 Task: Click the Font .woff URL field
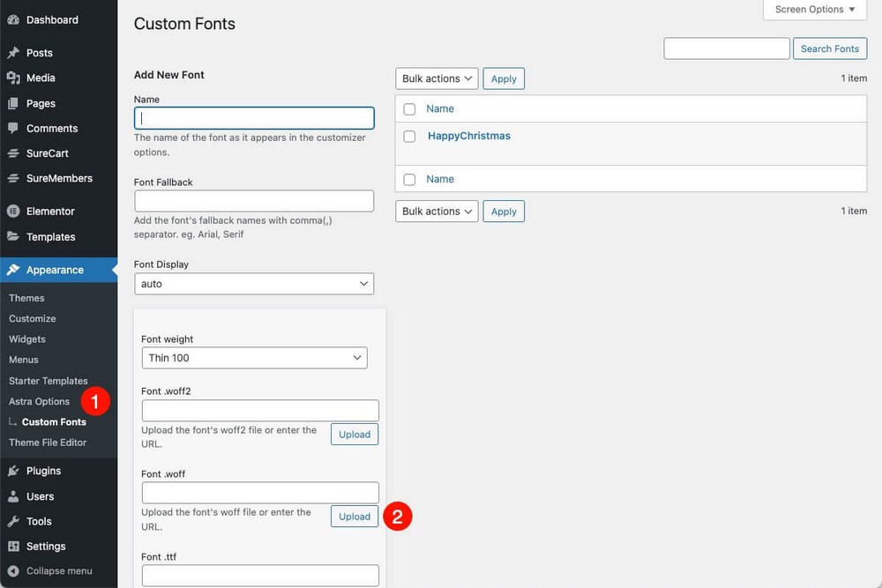[260, 493]
